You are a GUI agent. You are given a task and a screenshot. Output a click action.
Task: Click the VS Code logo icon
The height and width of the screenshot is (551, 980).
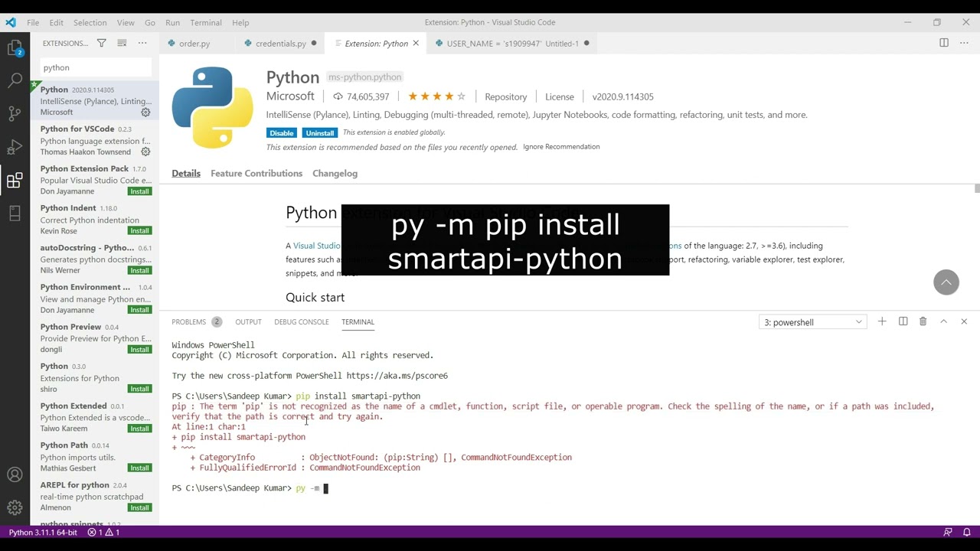point(11,22)
